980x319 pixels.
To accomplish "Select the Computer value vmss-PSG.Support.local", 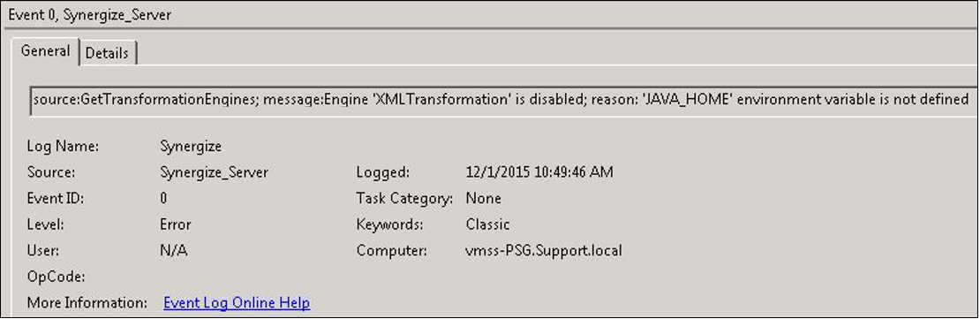I will pyautogui.click(x=544, y=252).
